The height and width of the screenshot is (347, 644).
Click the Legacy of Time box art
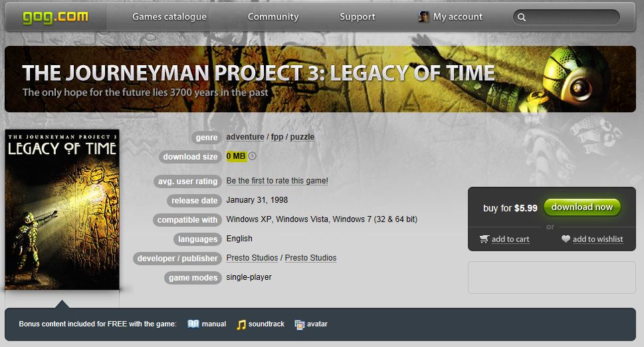click(62, 209)
